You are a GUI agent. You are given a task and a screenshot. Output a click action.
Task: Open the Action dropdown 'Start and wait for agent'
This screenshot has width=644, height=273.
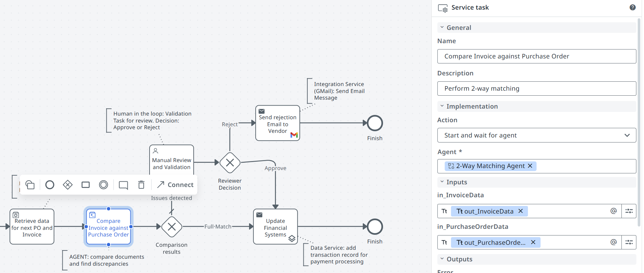pos(537,135)
